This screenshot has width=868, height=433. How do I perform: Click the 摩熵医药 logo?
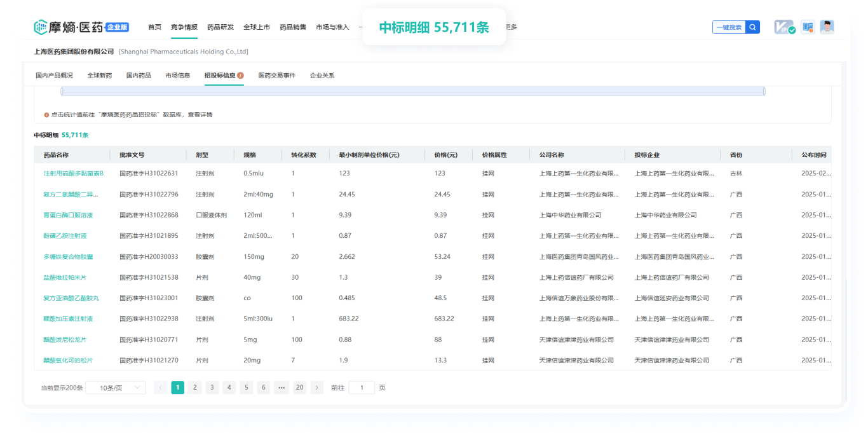[69, 27]
